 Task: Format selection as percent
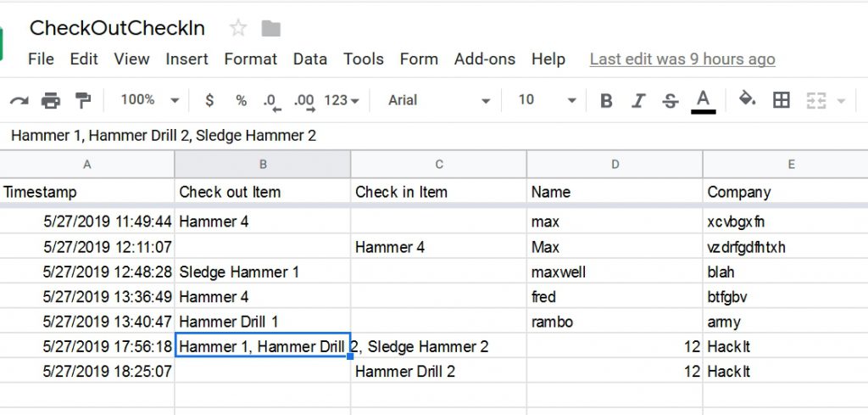click(x=241, y=100)
